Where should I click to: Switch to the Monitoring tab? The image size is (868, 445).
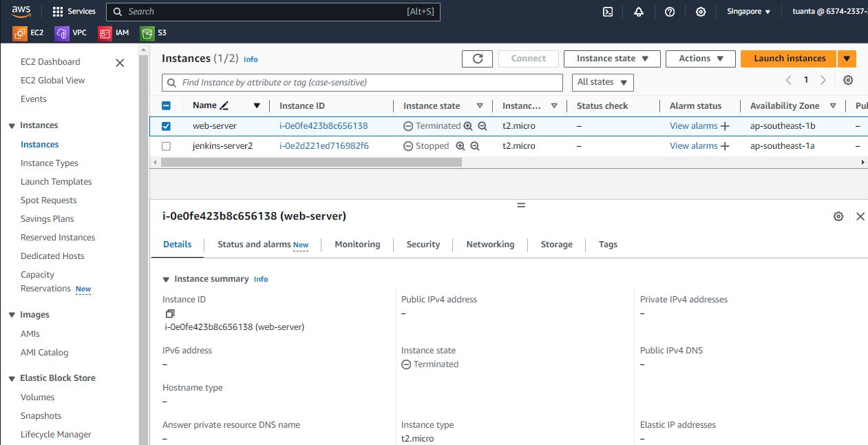(x=357, y=245)
